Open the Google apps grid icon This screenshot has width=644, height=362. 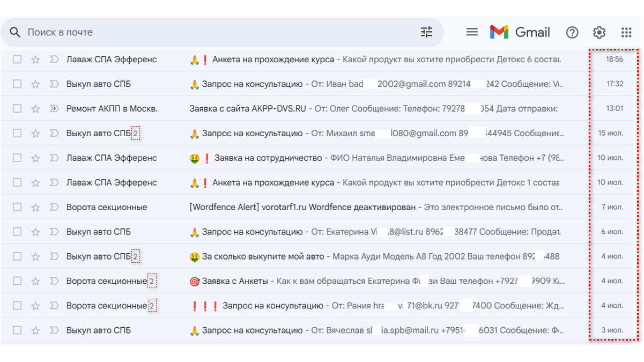point(626,32)
